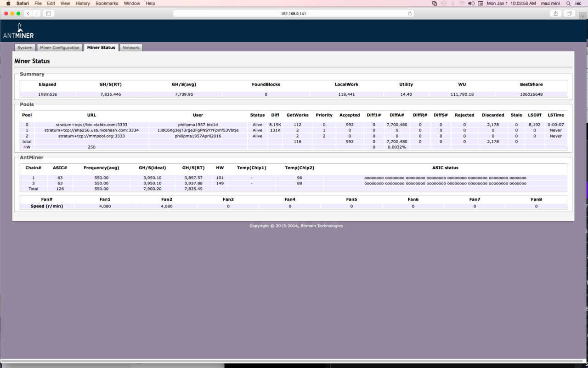Screen dimensions: 588x368
Task: Click the LocalWork value 118,441
Action: [346, 94]
